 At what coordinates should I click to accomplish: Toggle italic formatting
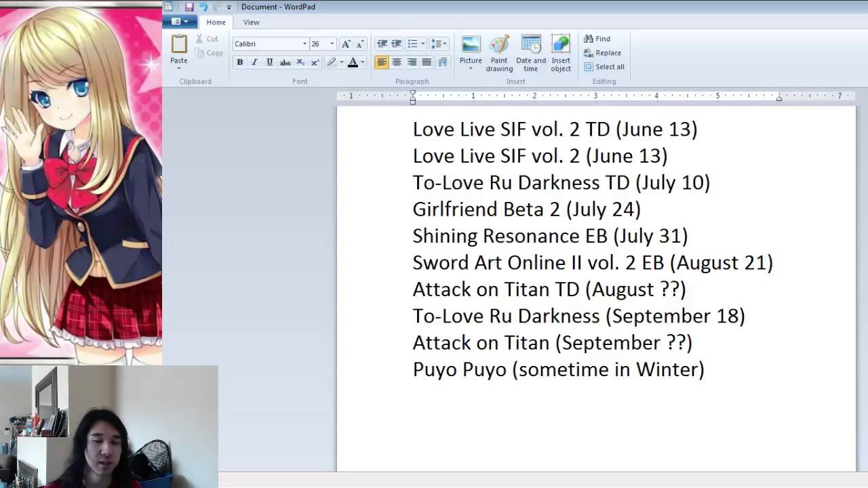pyautogui.click(x=254, y=62)
